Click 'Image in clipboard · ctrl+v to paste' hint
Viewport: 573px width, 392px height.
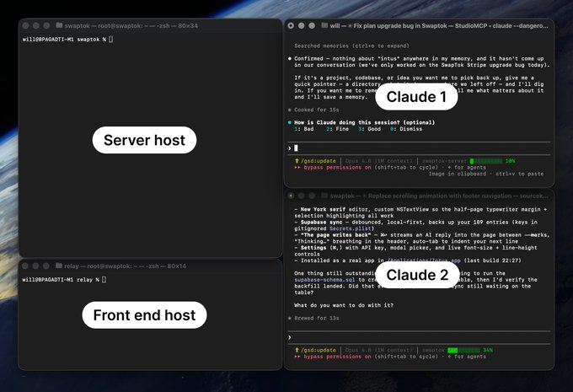pyautogui.click(x=486, y=174)
